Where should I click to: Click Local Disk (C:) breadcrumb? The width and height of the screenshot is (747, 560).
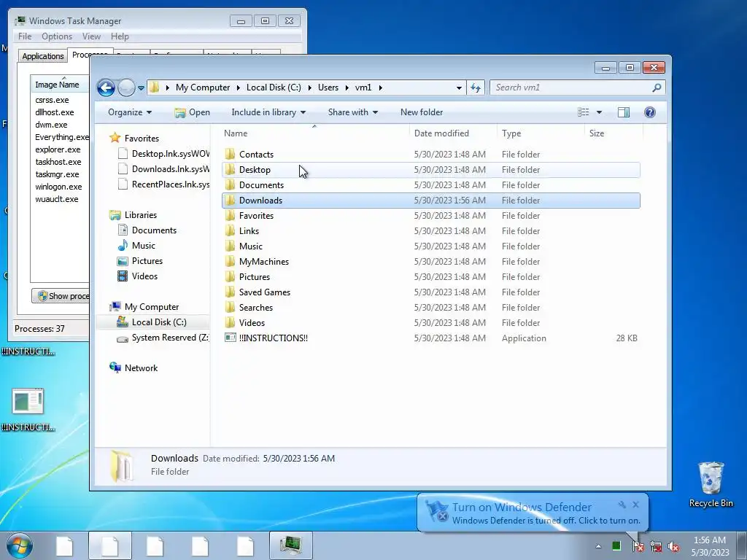(274, 87)
